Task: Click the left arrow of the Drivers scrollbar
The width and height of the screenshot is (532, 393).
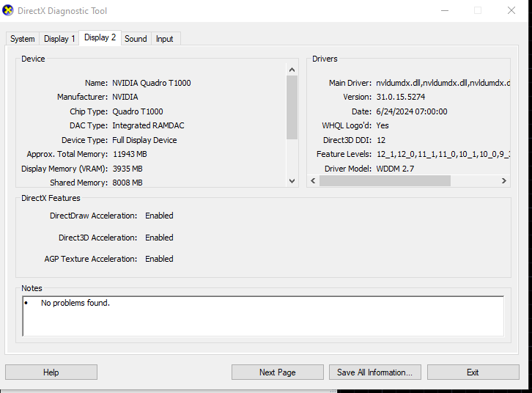Action: pyautogui.click(x=314, y=181)
